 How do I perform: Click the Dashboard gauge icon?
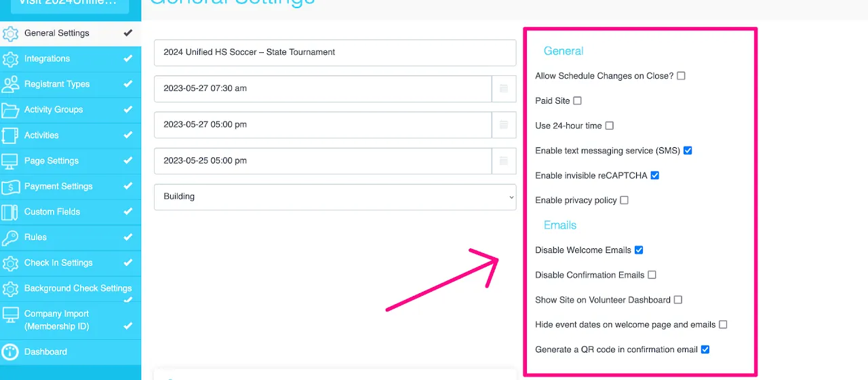(10, 351)
